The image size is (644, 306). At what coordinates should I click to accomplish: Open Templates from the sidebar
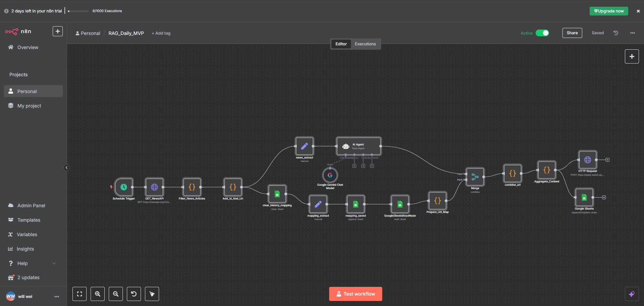click(33, 220)
